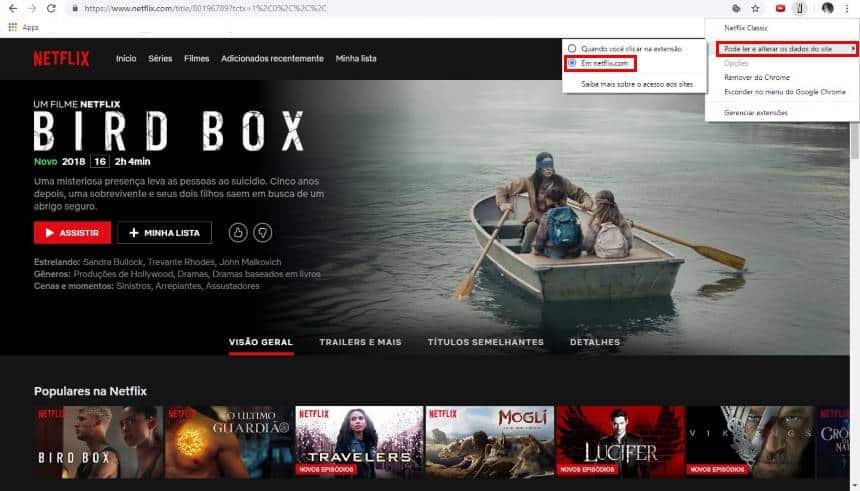This screenshot has width=860, height=491.
Task: Open the 'Filmes' nav link
Action: tap(196, 59)
